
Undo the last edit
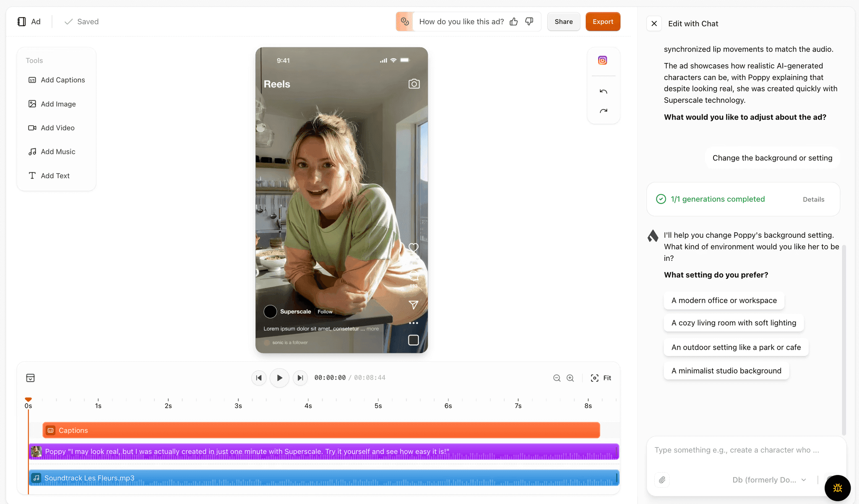(x=603, y=91)
